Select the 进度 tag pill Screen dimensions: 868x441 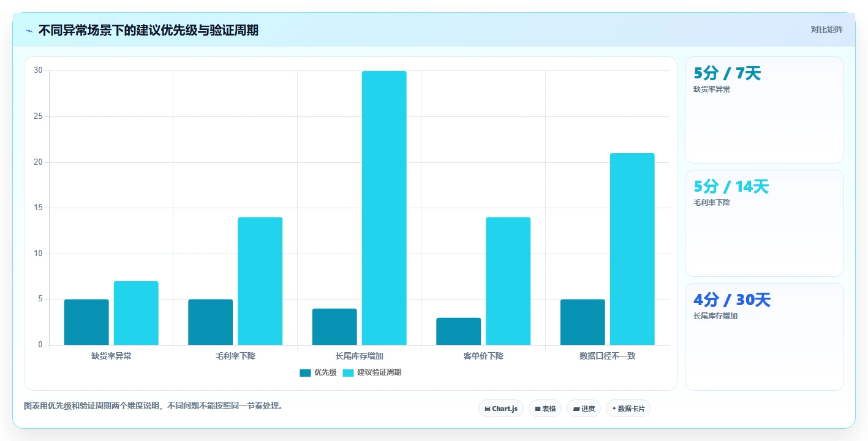coord(584,409)
